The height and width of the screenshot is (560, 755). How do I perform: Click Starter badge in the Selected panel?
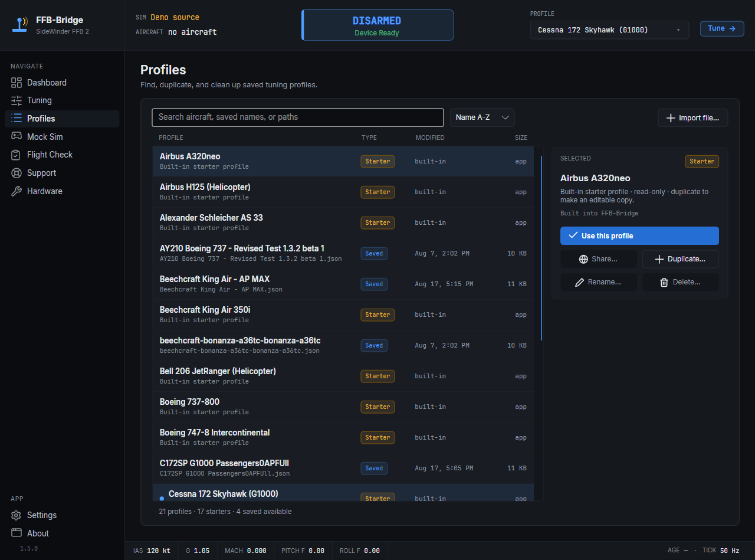[x=702, y=161]
